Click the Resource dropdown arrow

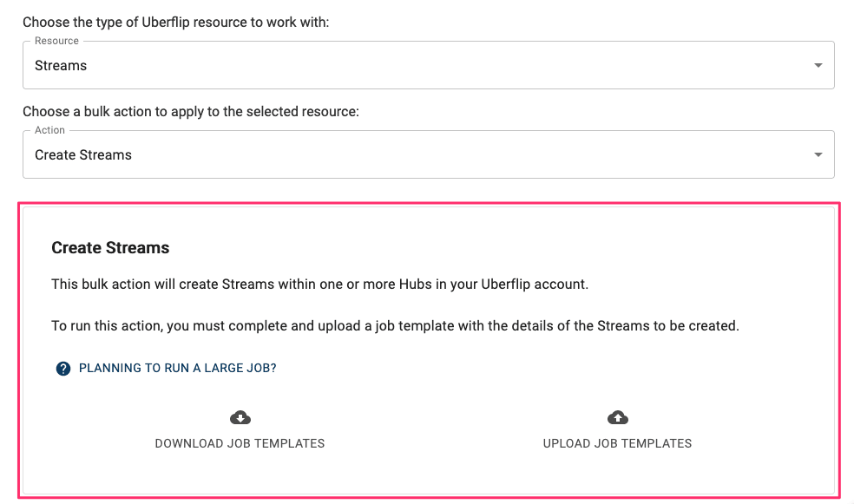pyautogui.click(x=818, y=65)
